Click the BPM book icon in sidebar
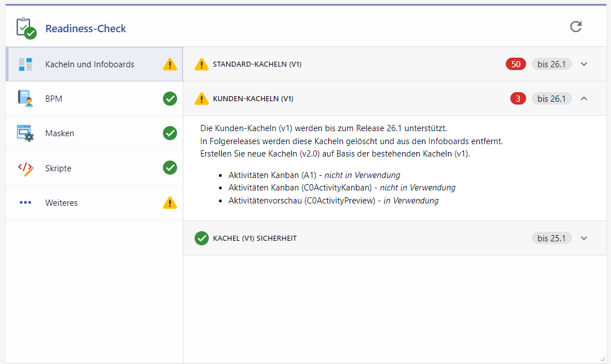Screen dimensions: 611x364 point(25,99)
